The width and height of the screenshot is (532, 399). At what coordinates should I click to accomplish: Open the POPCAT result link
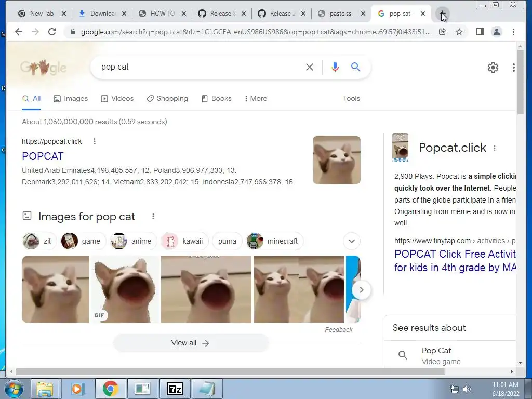pos(43,156)
